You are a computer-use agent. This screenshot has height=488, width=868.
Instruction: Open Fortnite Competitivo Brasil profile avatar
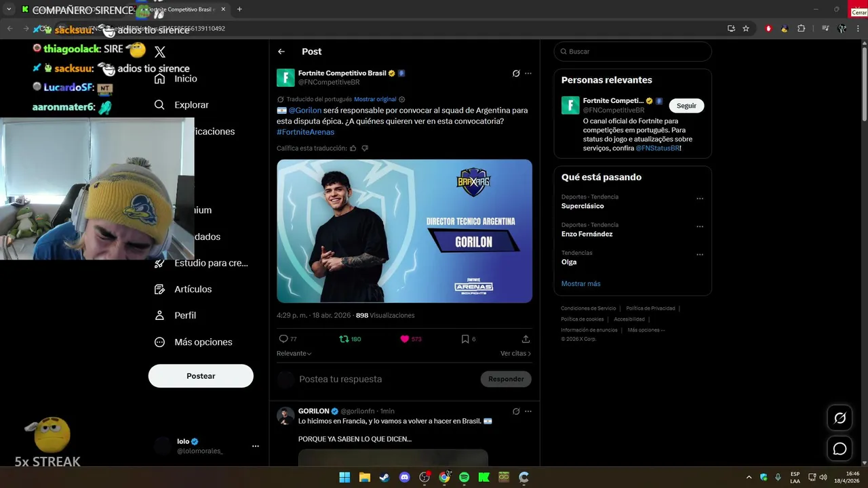click(285, 77)
